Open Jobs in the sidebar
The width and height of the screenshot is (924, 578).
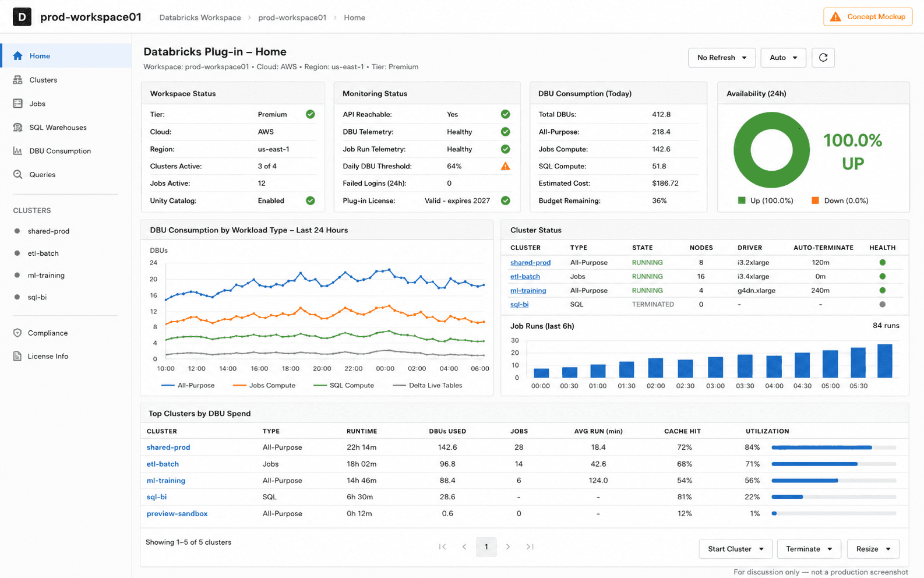tap(66, 104)
